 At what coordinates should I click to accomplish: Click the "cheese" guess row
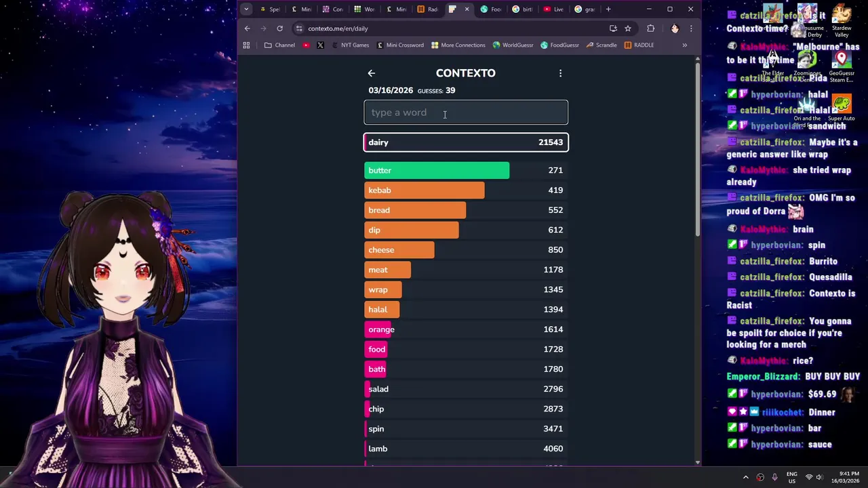point(466,250)
